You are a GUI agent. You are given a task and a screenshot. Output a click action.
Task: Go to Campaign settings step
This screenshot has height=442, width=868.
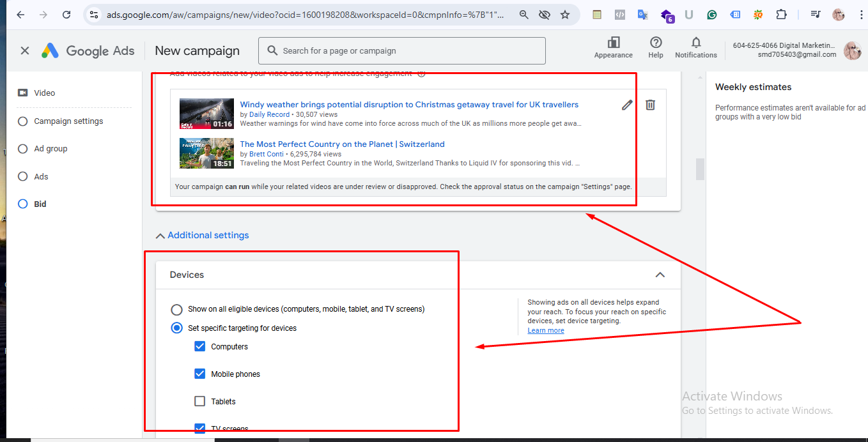[x=68, y=121]
